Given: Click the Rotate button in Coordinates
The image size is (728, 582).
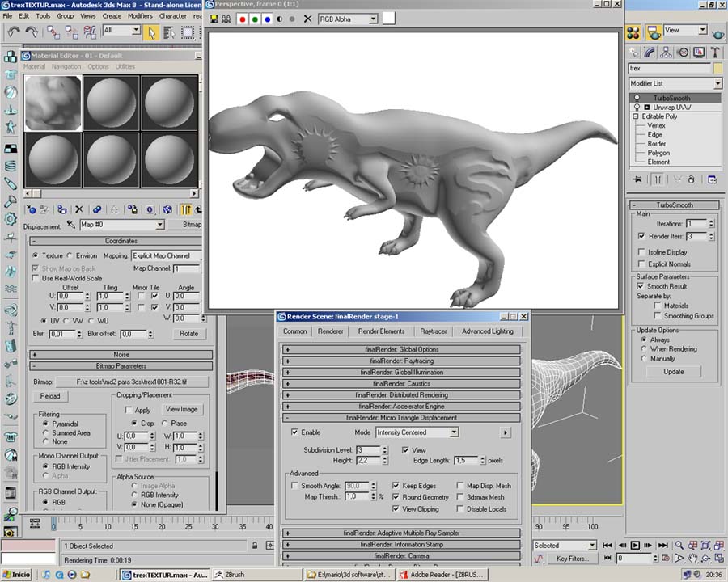Looking at the screenshot, I should (189, 334).
